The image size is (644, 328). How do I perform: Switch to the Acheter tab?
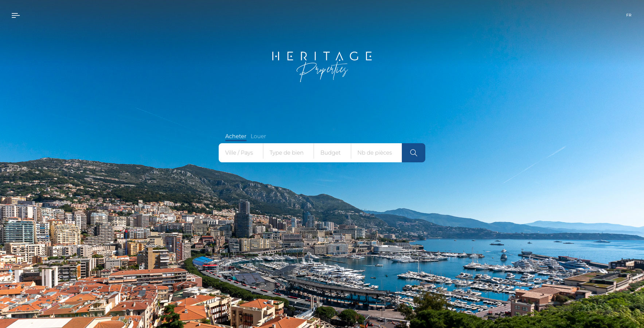pyautogui.click(x=236, y=136)
